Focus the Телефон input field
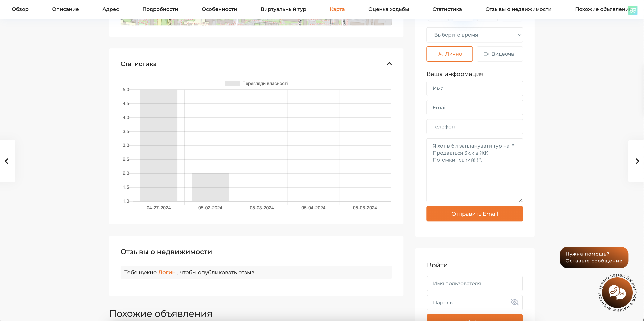644x321 pixels. point(474,127)
